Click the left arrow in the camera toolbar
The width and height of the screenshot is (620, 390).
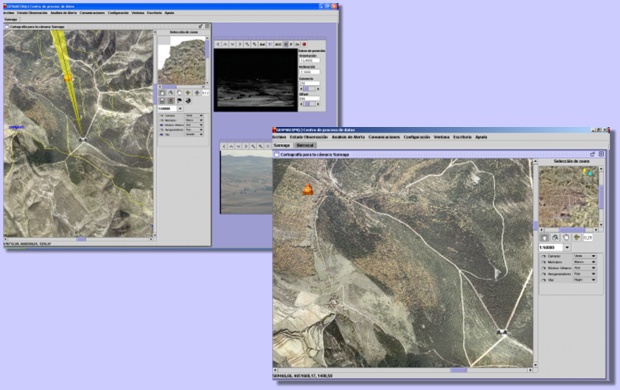coord(218,44)
